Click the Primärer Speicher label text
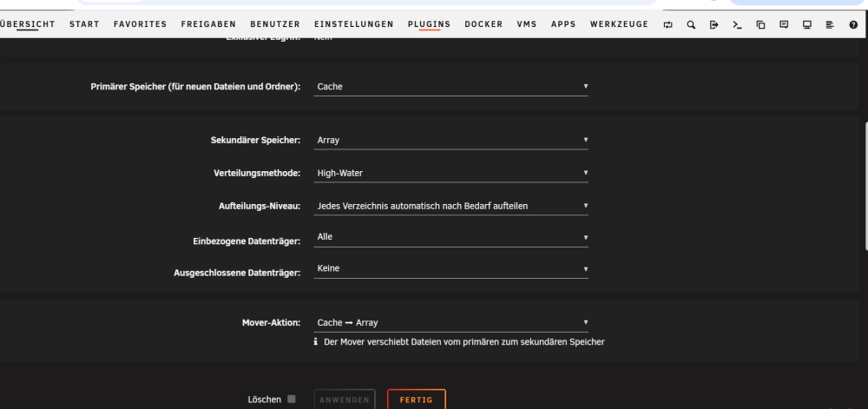Screen dimensions: 868x409 [x=195, y=87]
